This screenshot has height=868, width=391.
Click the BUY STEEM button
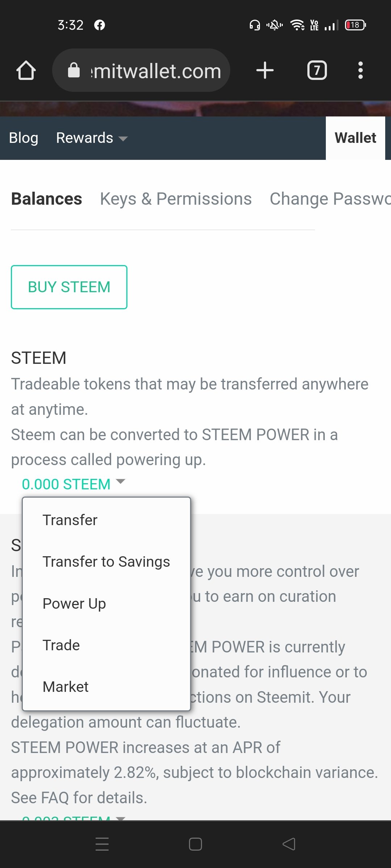(x=69, y=287)
